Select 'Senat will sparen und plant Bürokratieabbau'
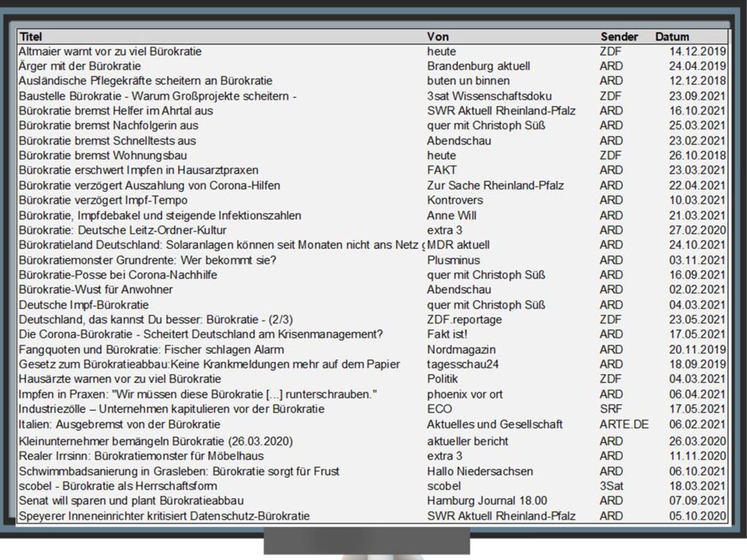The height and width of the screenshot is (560, 747). tap(373, 501)
